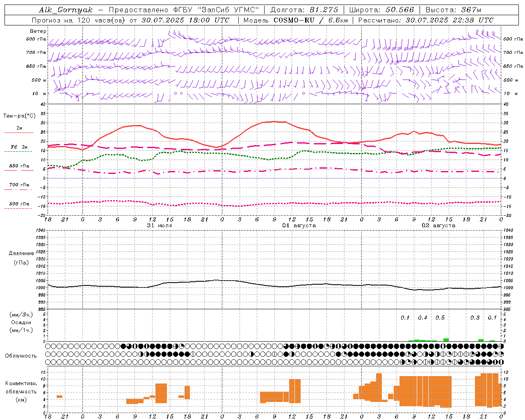Click the (км) unit under convective cloudiness
This screenshot has height=420, width=525.
point(21,399)
